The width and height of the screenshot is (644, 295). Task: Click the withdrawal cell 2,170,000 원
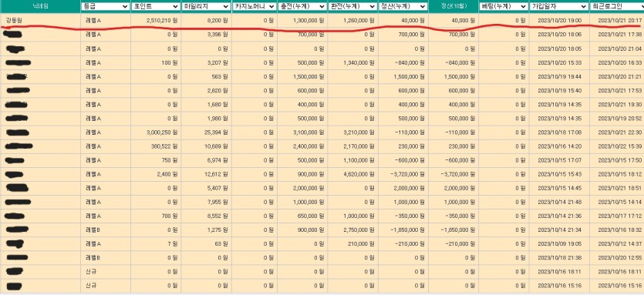(x=359, y=146)
